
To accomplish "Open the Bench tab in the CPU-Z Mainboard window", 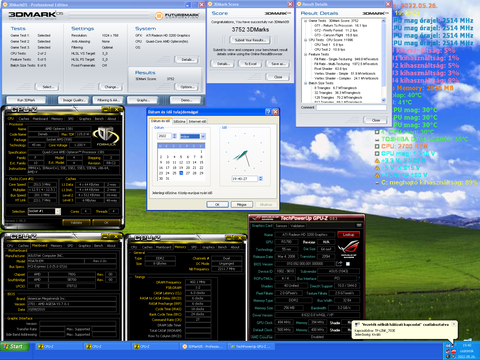I will 98,246.
